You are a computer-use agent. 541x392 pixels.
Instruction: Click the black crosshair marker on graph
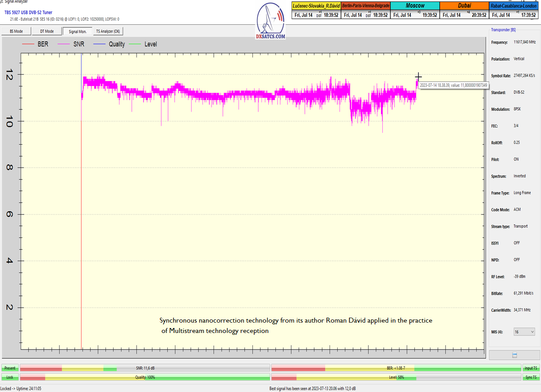(418, 77)
